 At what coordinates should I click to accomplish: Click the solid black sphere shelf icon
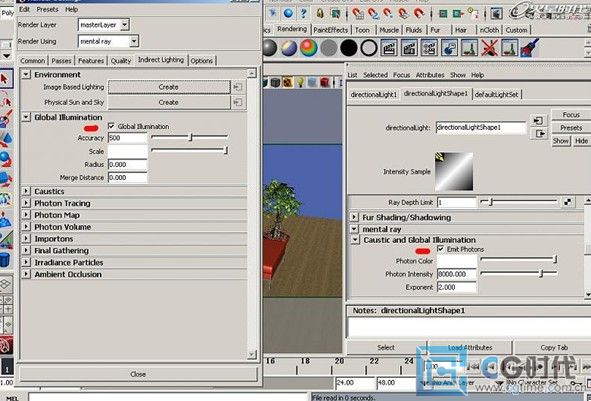pos(349,48)
